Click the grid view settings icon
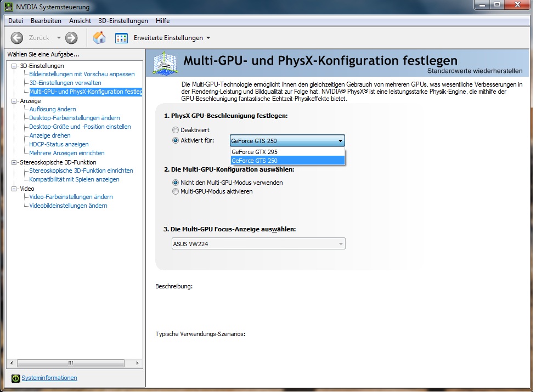Screen dimensions: 553x392 [122, 38]
